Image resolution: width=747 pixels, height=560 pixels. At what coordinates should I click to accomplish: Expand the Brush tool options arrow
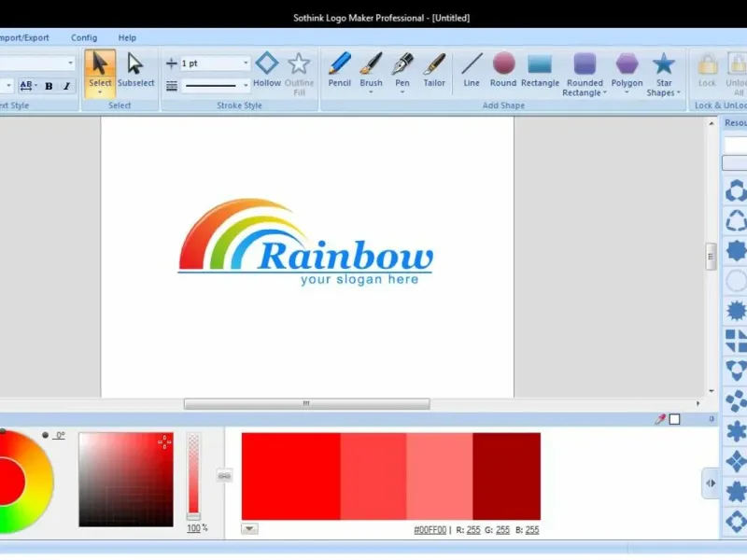[x=371, y=92]
